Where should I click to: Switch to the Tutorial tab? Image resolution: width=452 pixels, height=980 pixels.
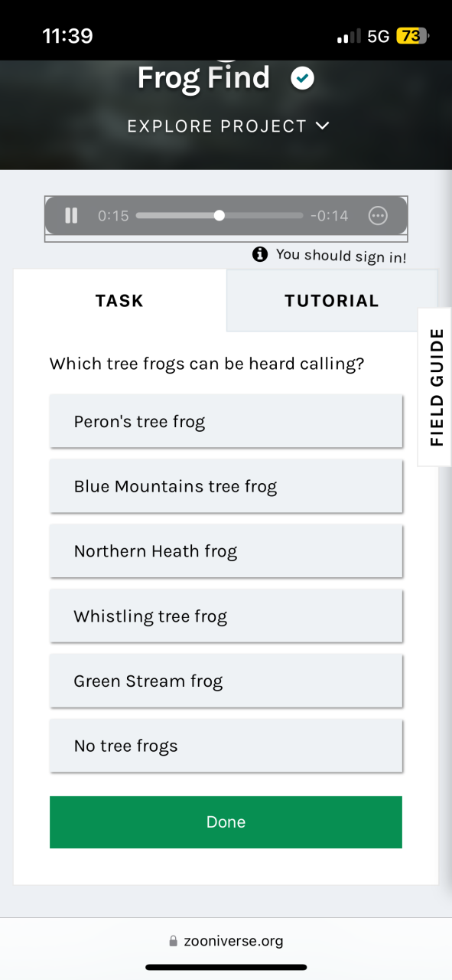(x=332, y=301)
